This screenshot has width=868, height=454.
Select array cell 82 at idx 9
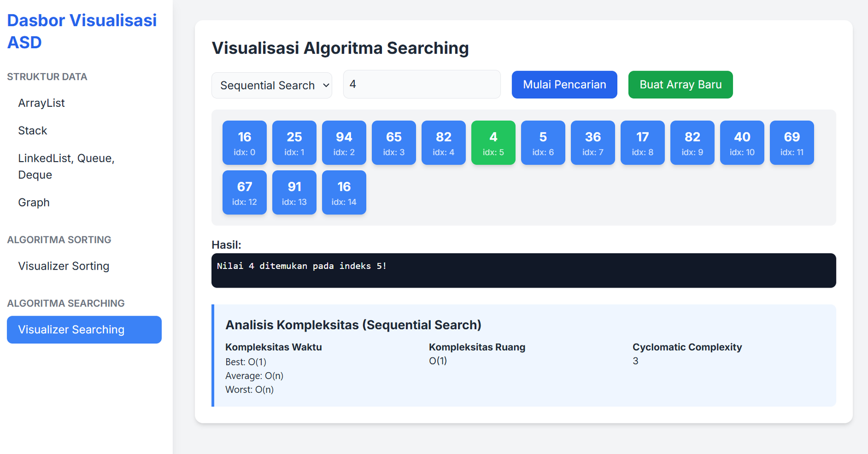(692, 143)
